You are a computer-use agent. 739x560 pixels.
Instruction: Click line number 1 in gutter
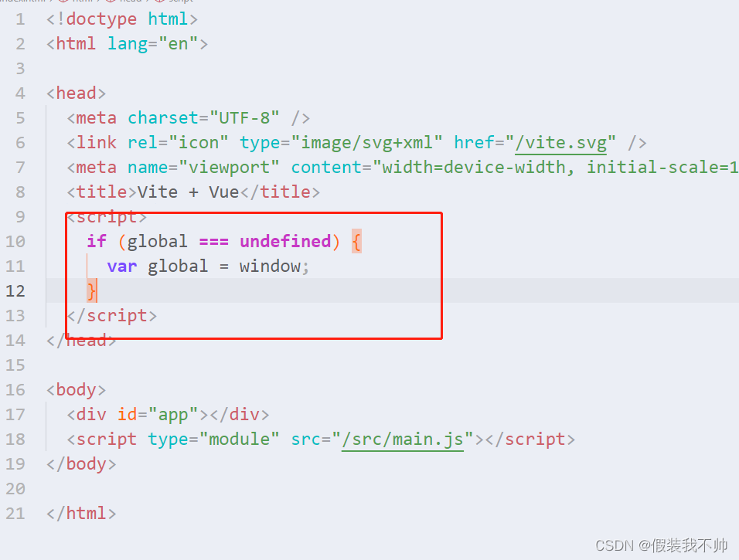point(20,19)
